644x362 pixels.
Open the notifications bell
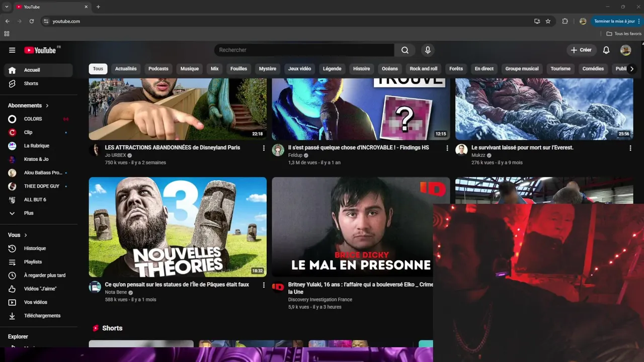606,50
